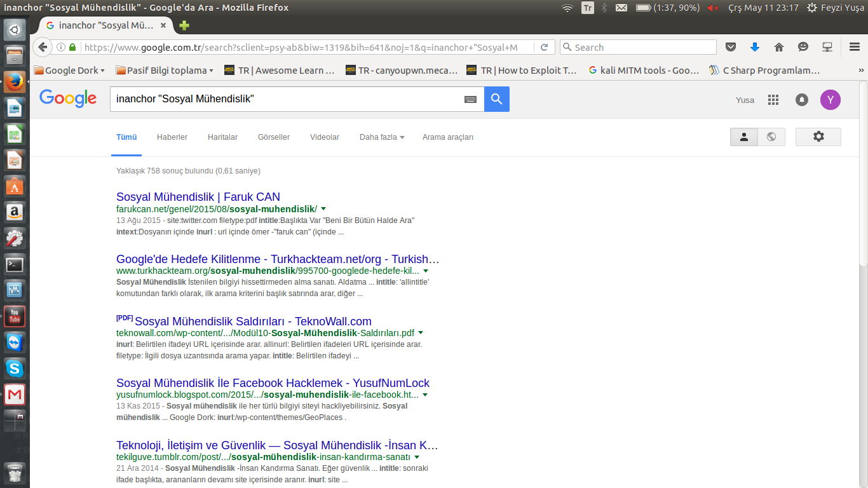
Task: Expand the Daha fazla dropdown
Action: click(381, 137)
